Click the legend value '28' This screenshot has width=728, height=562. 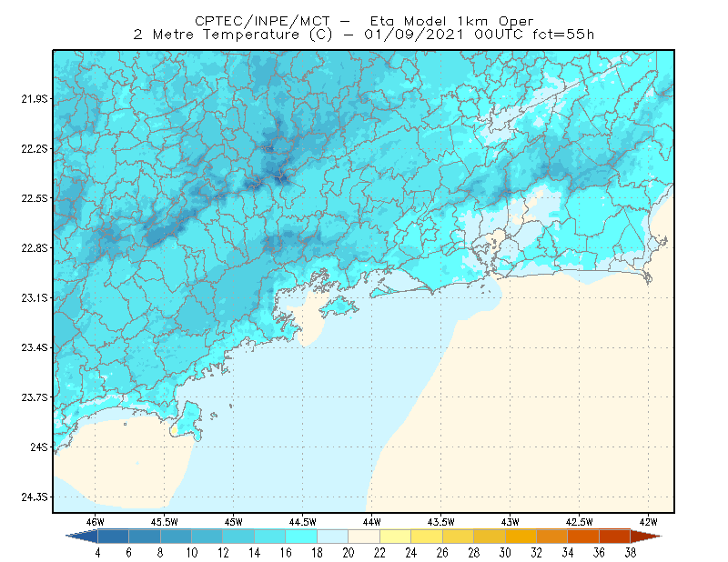tap(473, 553)
